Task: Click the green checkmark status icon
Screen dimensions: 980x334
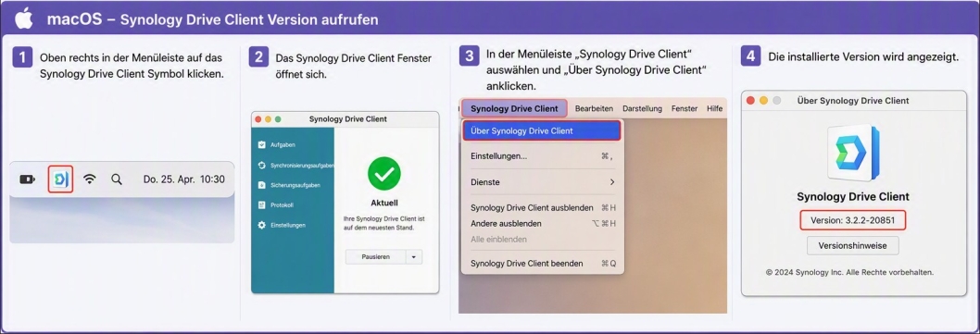Action: click(383, 174)
